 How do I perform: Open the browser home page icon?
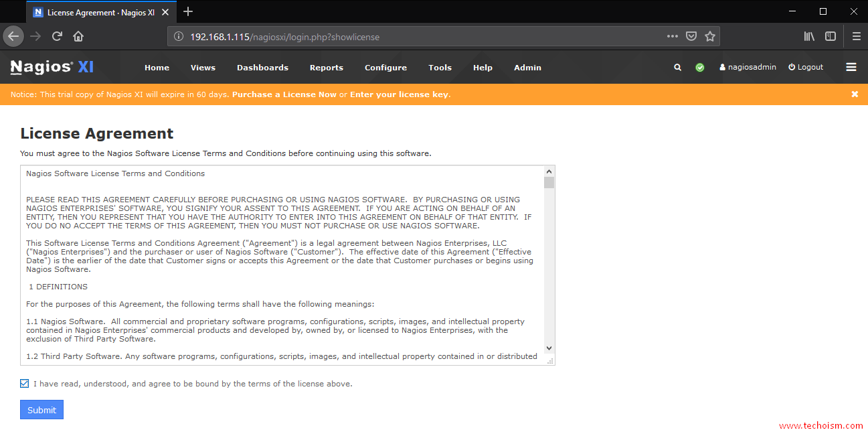(78, 36)
